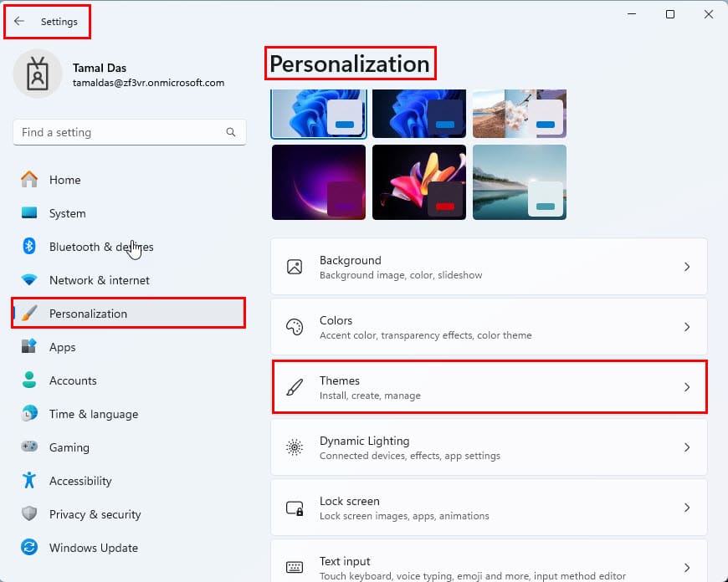Open the user profile avatar picture
Viewport: 728px width, 582px height.
pyautogui.click(x=38, y=74)
